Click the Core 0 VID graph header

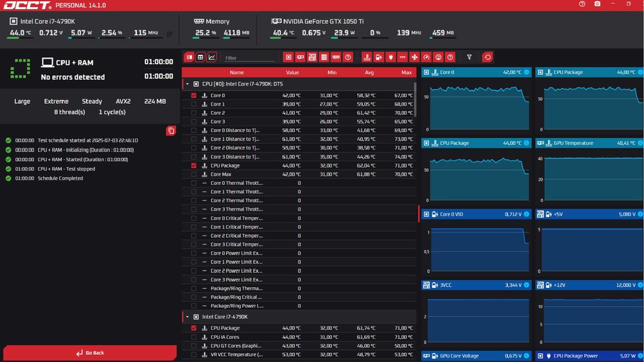pyautogui.click(x=477, y=214)
